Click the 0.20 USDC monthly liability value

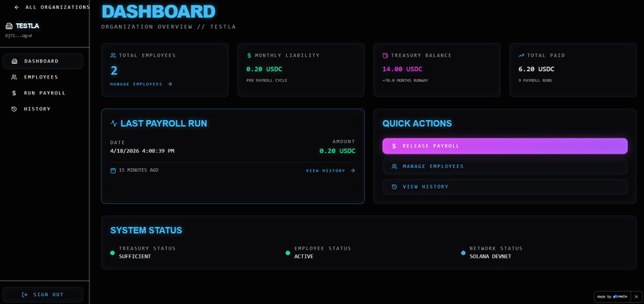click(264, 69)
